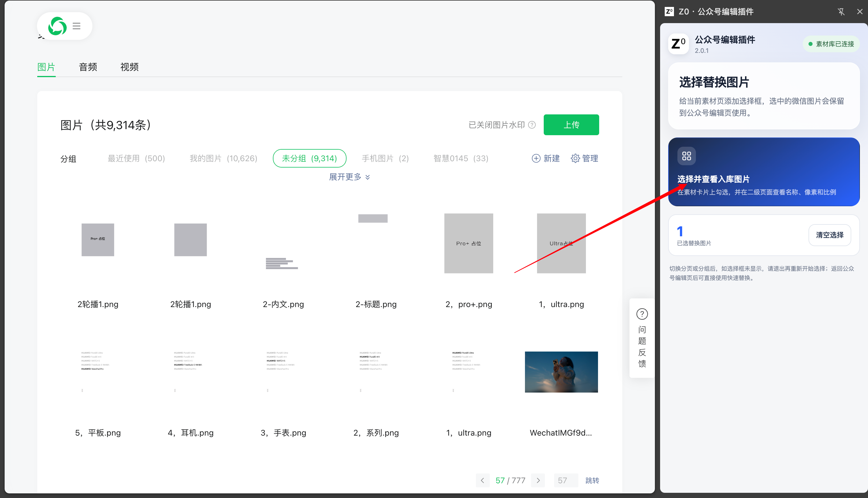Select the first 2轮播1.png thumbnail with Pro+ text

[x=98, y=240]
